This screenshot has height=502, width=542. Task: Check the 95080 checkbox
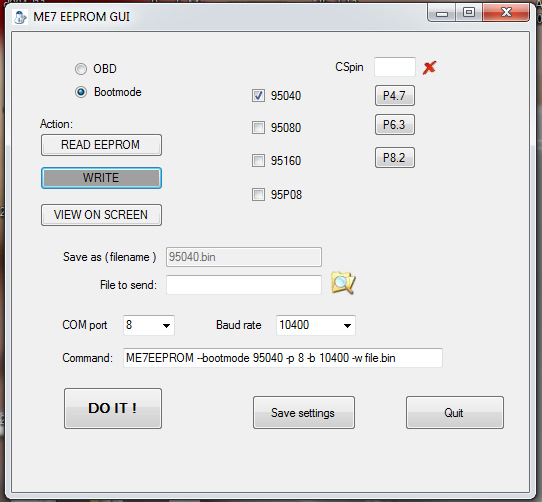click(x=258, y=128)
